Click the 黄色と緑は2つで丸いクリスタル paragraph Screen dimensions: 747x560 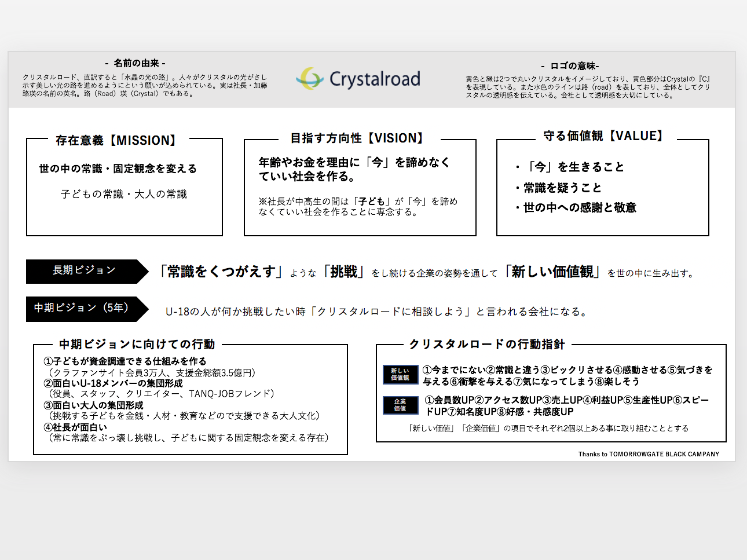click(588, 87)
